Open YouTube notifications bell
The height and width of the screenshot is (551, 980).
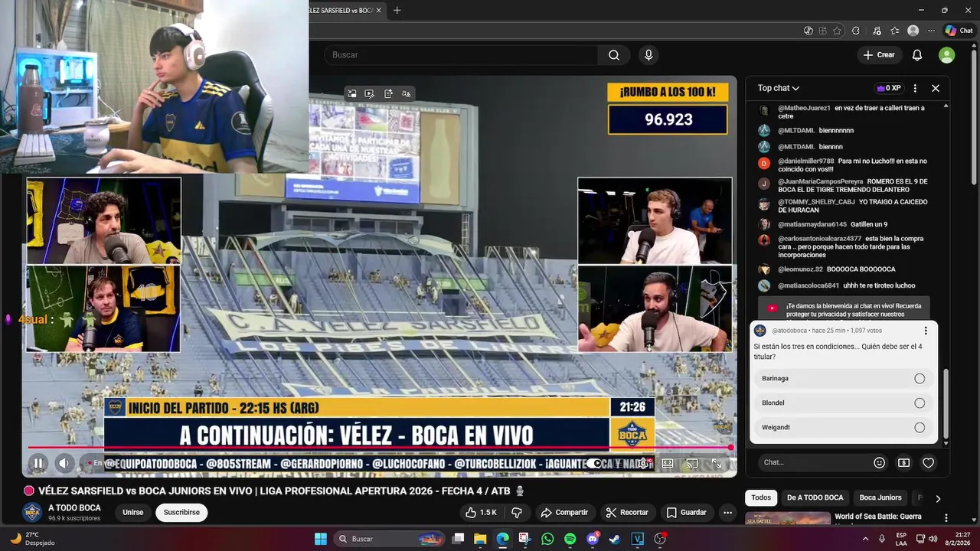917,55
